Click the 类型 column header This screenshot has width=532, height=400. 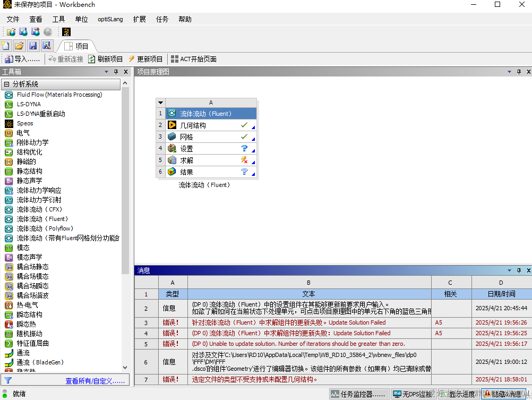(173, 294)
